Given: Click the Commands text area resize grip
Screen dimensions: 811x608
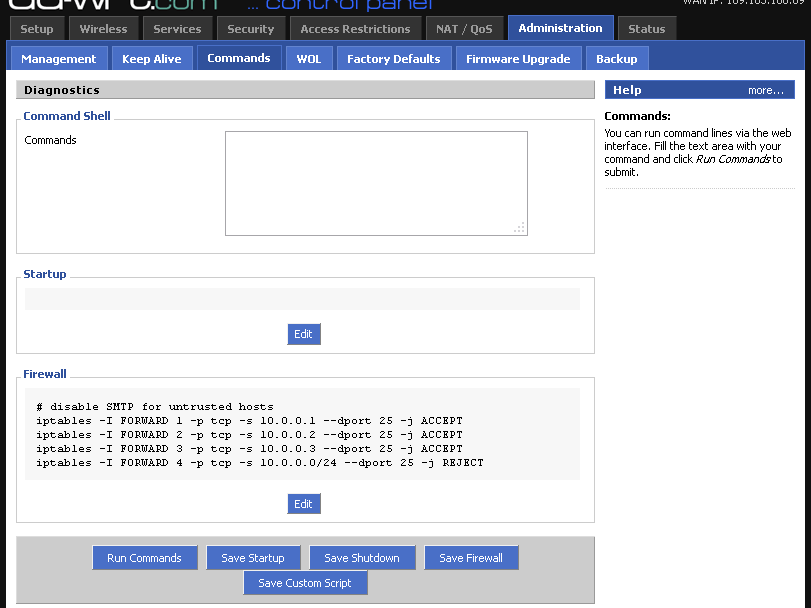Looking at the screenshot, I should pyautogui.click(x=520, y=228).
